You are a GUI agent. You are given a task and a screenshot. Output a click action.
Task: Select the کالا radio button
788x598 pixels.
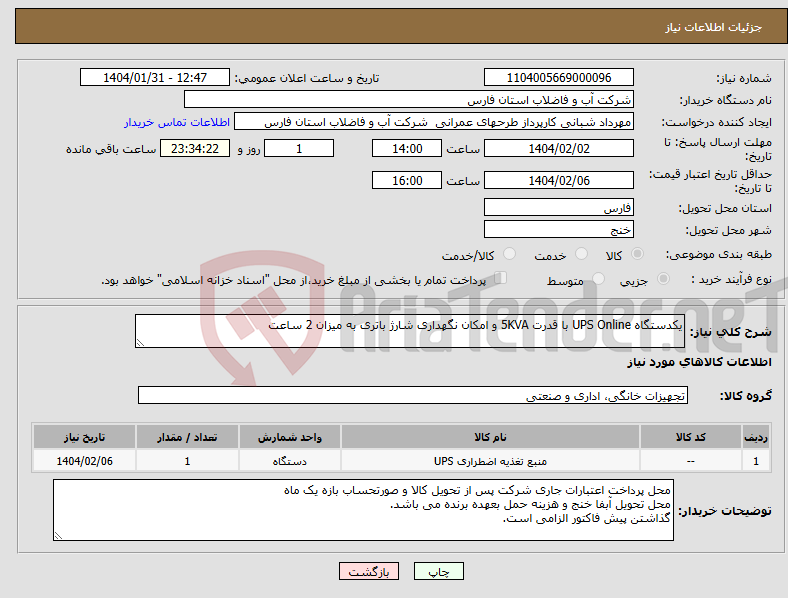click(x=637, y=254)
